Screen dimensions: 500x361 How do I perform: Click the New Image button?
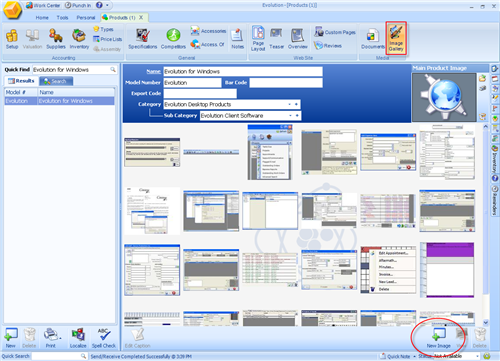438,338
